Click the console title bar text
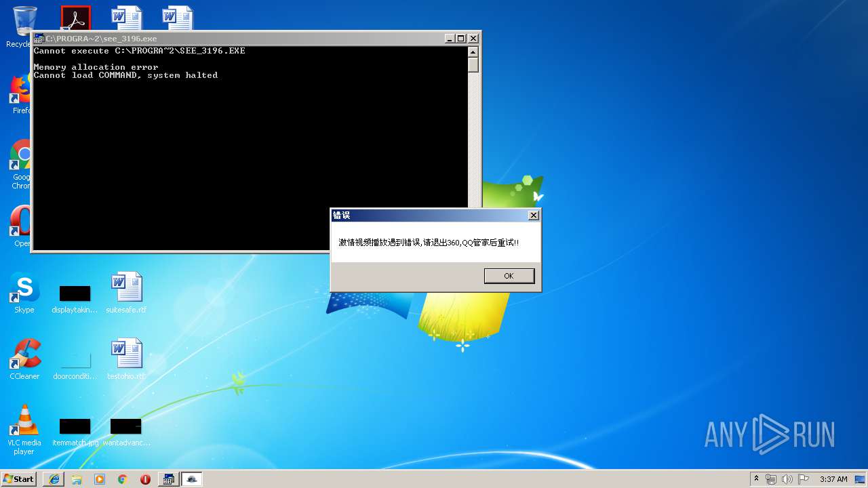 point(101,39)
